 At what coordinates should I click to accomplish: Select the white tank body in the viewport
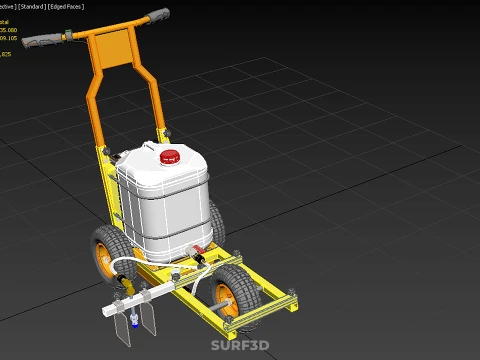pyautogui.click(x=164, y=203)
